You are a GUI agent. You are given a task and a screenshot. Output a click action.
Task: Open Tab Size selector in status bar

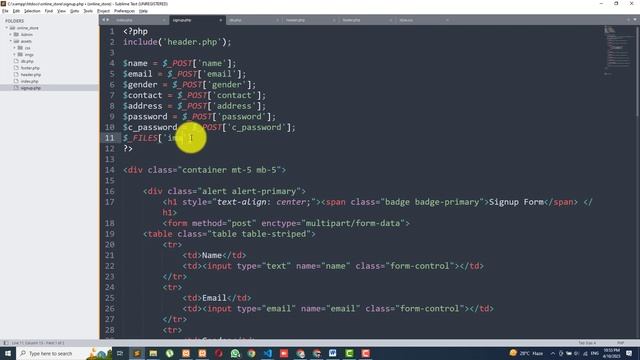(587, 343)
